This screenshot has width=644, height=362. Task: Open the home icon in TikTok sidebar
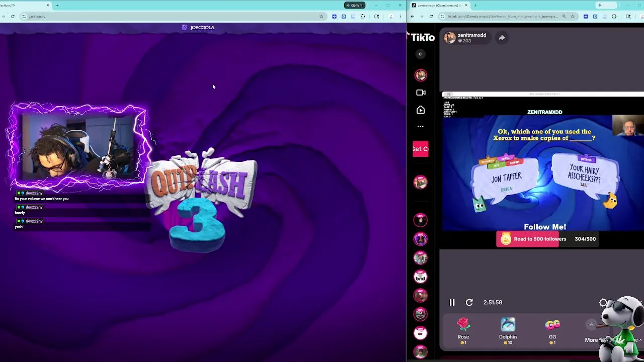(x=421, y=110)
